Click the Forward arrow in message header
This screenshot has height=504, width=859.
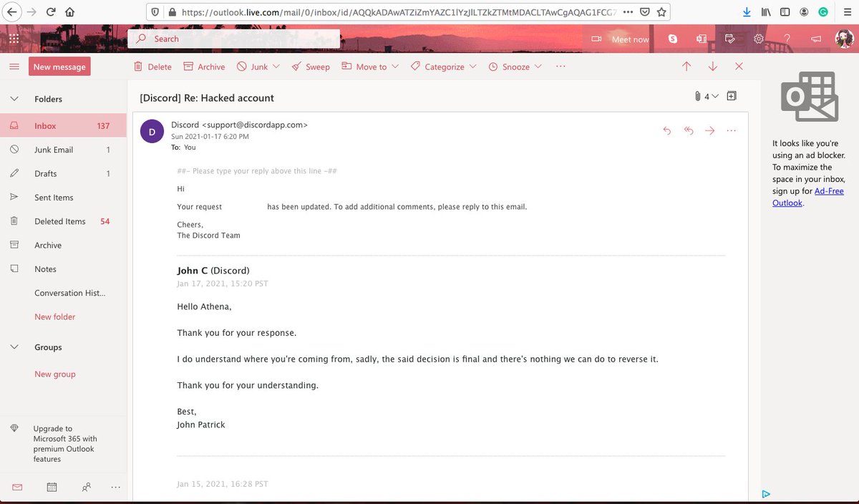tap(710, 130)
